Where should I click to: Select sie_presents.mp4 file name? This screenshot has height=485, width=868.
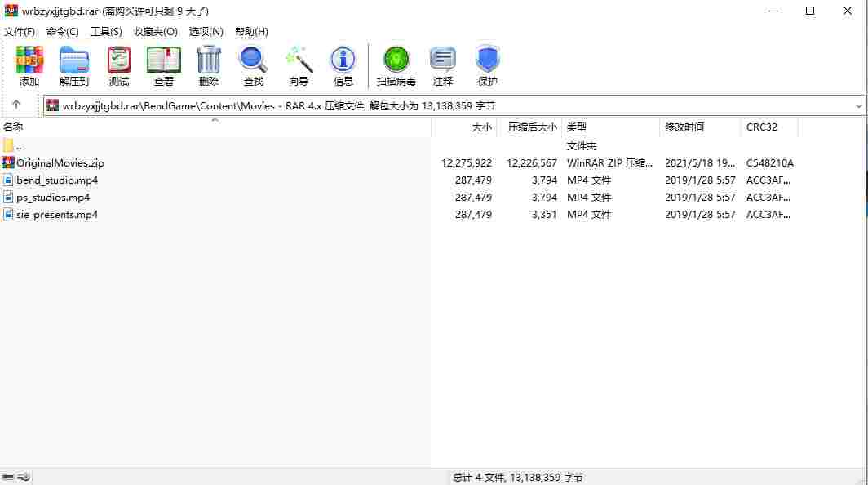[57, 215]
